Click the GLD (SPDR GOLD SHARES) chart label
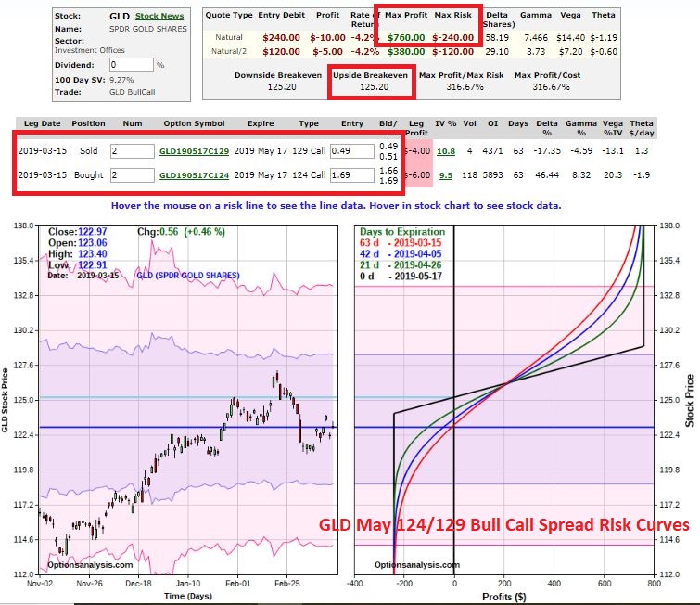700x605 pixels. click(x=188, y=276)
